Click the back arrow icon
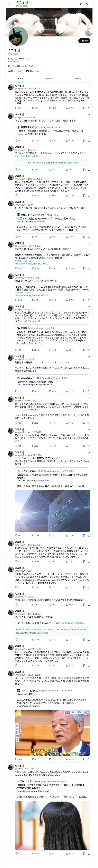The image size is (98, 868). point(9,4)
